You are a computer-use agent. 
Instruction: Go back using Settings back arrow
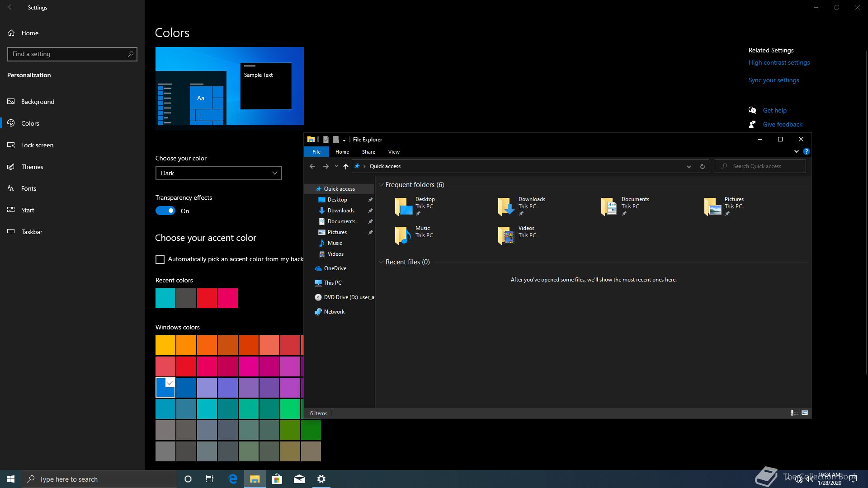point(11,7)
